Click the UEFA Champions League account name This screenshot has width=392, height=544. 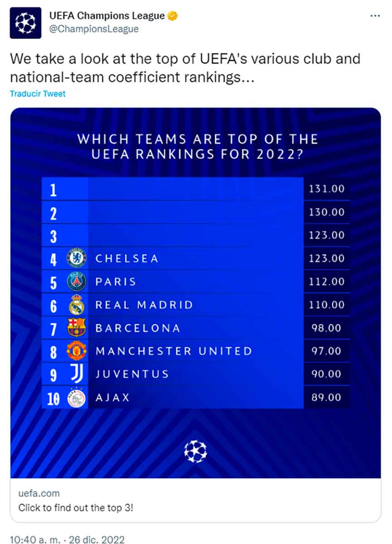click(107, 16)
